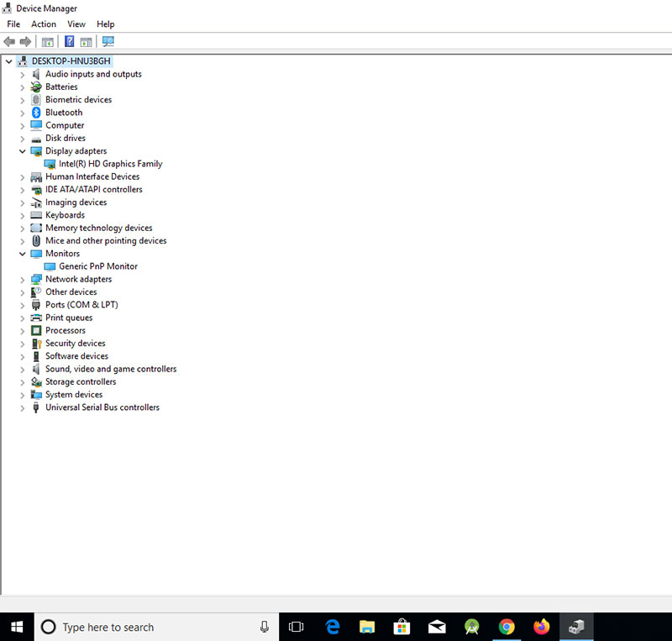Open the Mail app from the taskbar

[x=437, y=627]
